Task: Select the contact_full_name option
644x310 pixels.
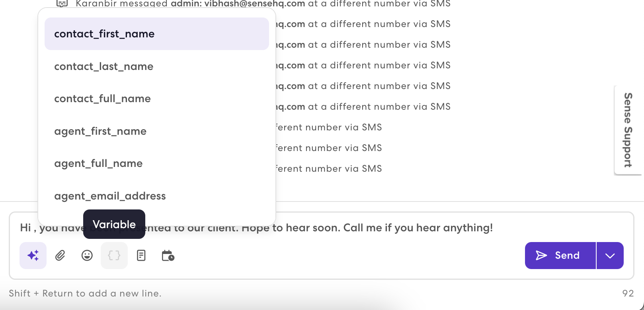Action: (x=102, y=99)
